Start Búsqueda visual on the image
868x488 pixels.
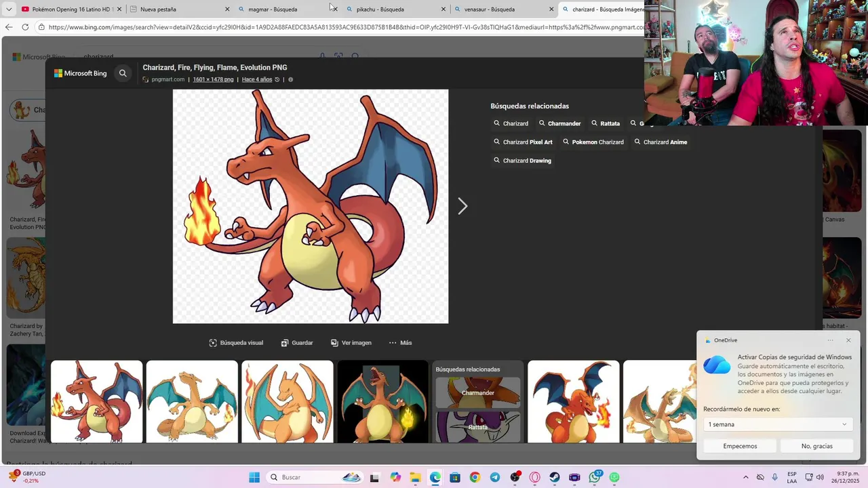(x=236, y=343)
